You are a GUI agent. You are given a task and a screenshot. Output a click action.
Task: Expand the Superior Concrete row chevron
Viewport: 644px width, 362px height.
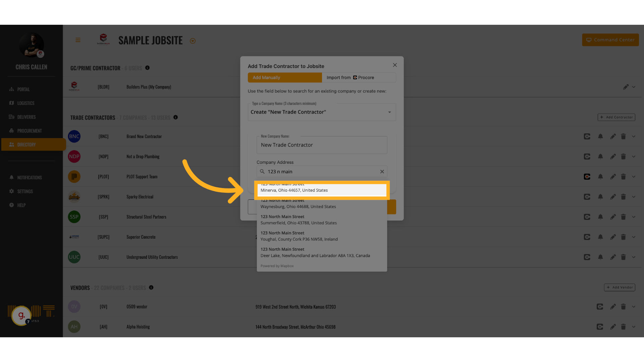(x=634, y=237)
